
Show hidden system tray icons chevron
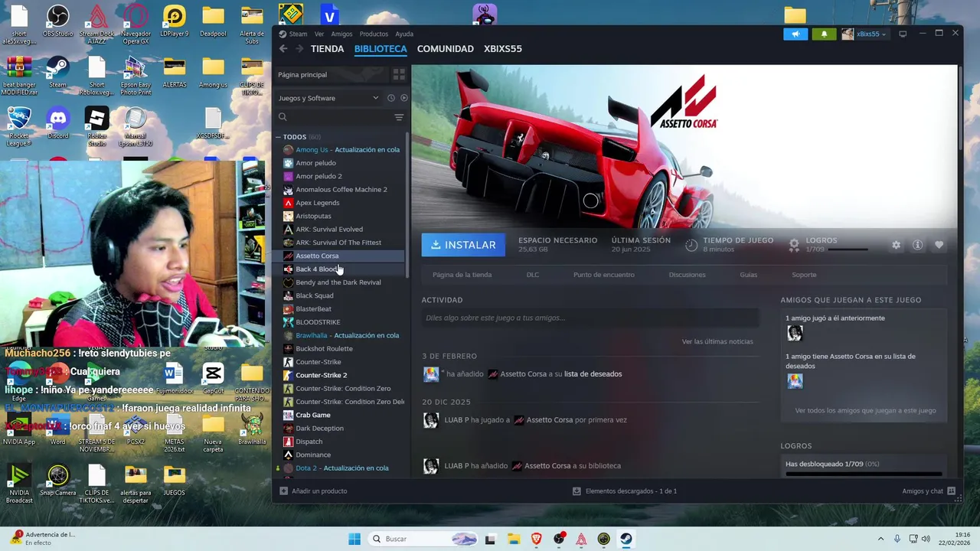coord(880,539)
